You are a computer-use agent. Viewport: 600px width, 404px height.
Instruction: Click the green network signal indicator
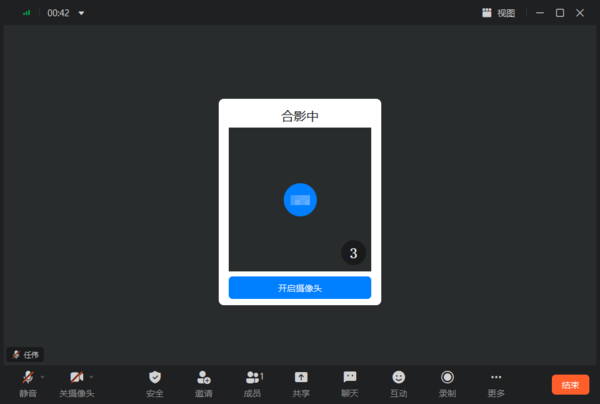point(26,13)
